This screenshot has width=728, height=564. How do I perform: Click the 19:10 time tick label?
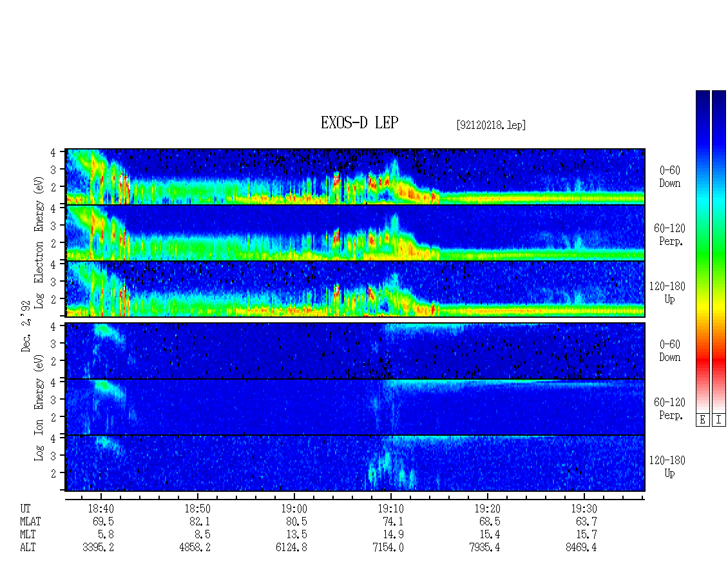click(390, 509)
